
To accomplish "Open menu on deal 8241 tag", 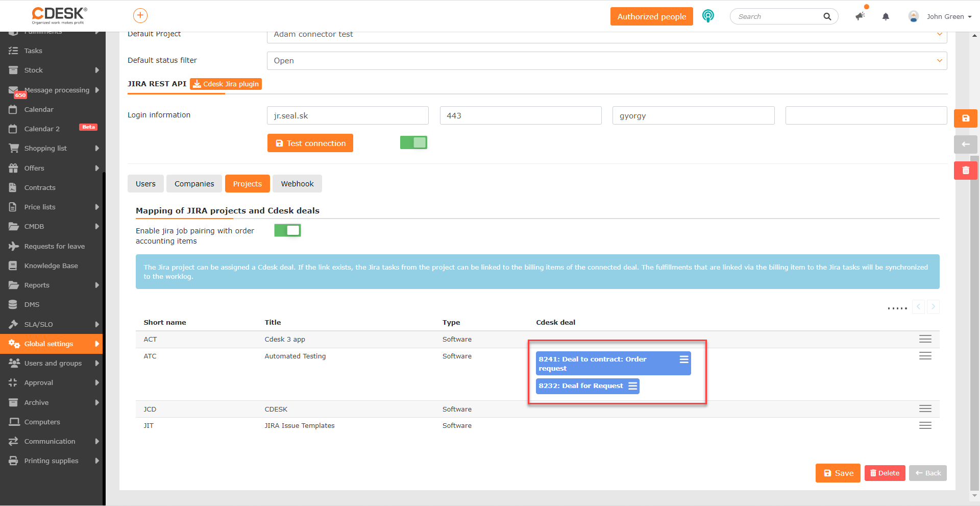I will (x=684, y=359).
